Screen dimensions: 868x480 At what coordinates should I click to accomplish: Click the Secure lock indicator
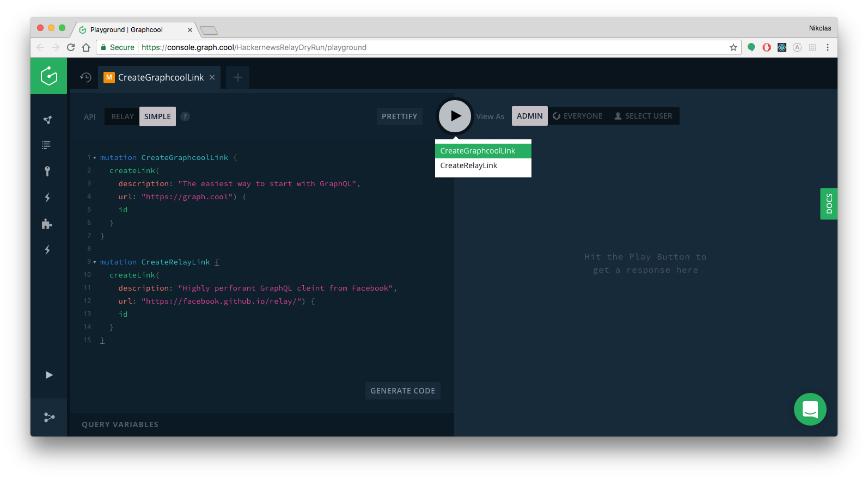coord(118,47)
